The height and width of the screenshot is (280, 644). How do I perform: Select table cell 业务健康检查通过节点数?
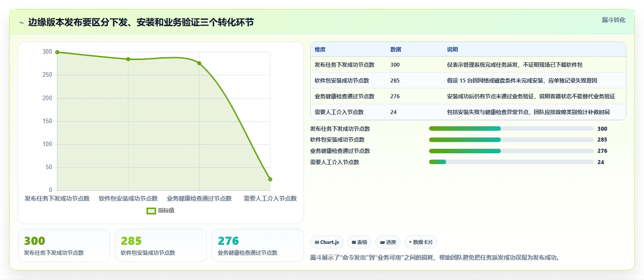(x=345, y=96)
